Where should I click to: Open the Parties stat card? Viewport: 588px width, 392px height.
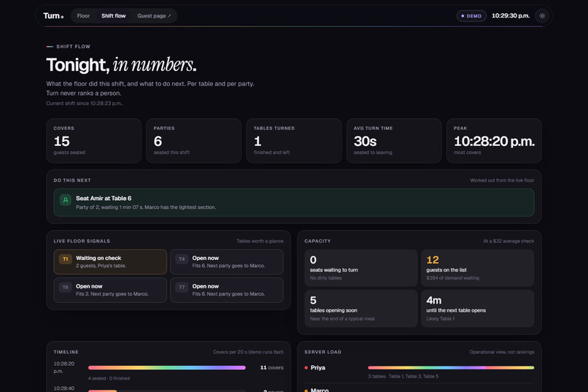tap(194, 141)
